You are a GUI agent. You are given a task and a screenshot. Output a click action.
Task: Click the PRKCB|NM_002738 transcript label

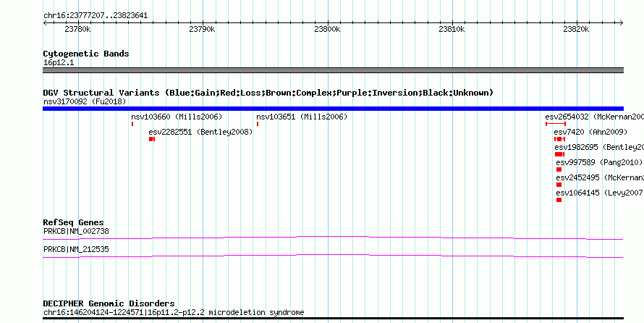[77, 231]
